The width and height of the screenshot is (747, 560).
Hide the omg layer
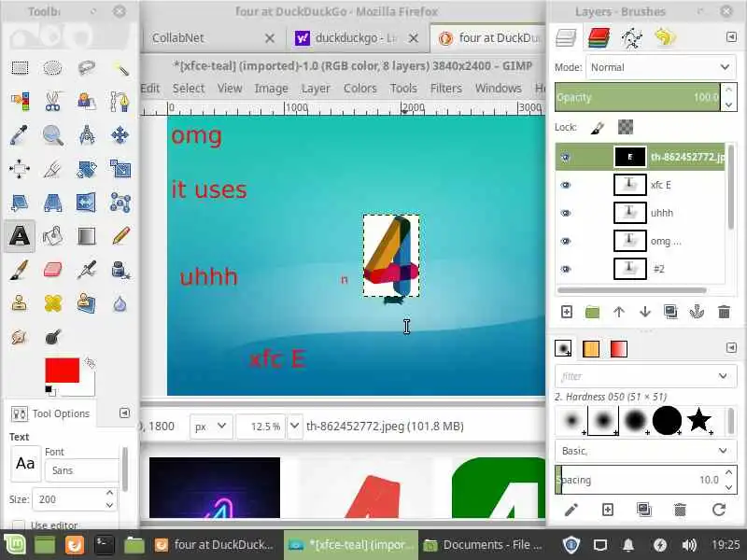pyautogui.click(x=566, y=241)
